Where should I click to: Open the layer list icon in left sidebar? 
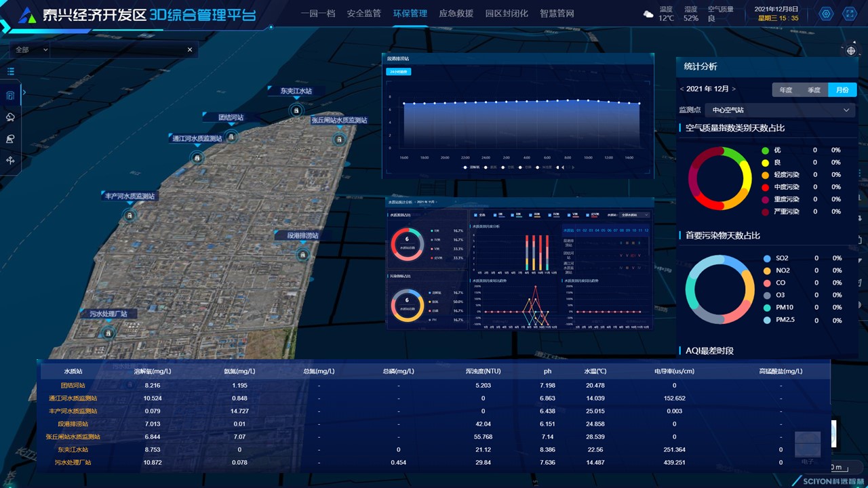coord(11,71)
